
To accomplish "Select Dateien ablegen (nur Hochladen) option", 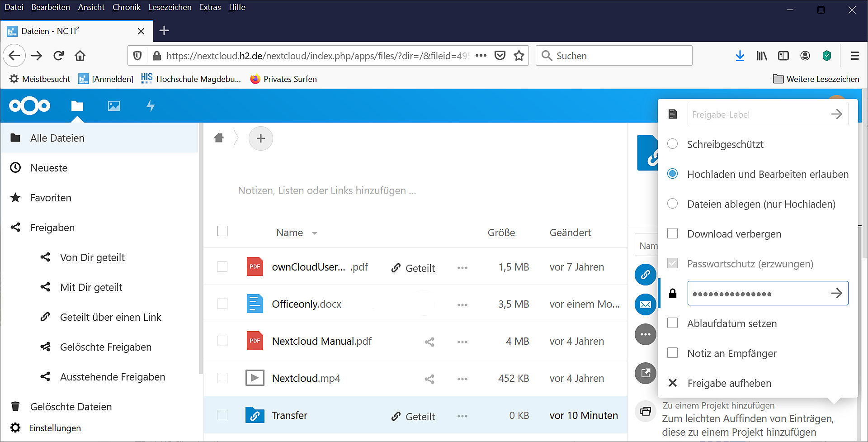I will coord(673,204).
